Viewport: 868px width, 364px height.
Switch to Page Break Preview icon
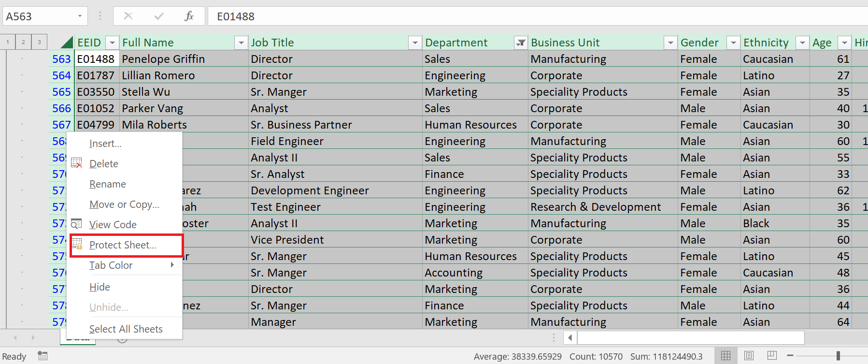(772, 356)
